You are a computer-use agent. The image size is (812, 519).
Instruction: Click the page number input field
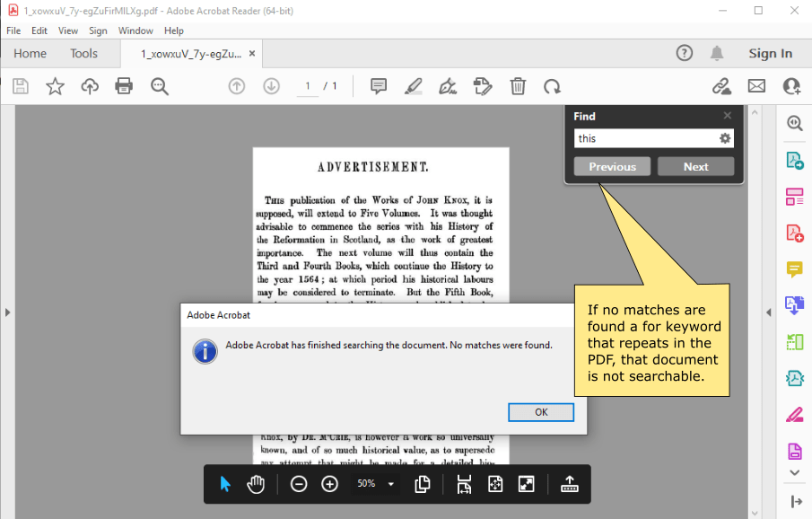point(306,86)
